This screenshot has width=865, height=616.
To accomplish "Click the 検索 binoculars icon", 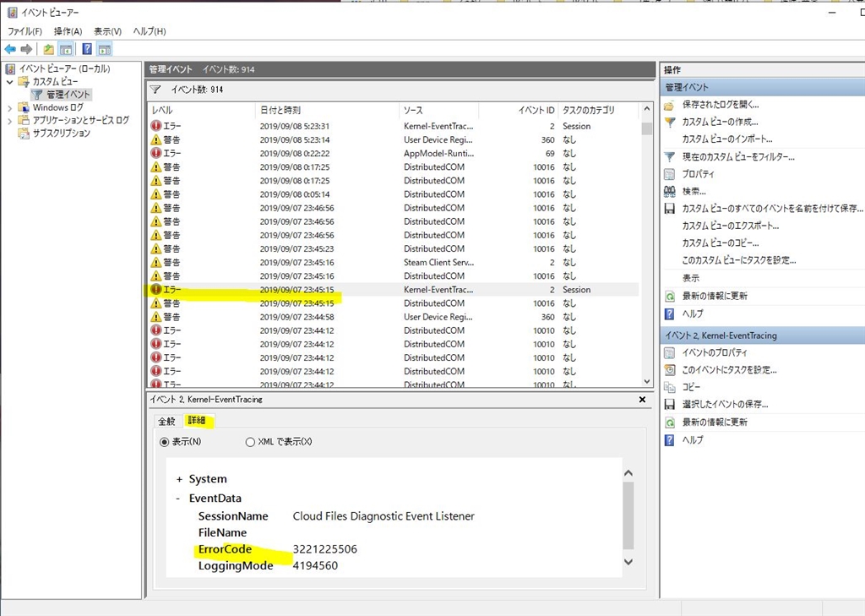I will tap(669, 192).
